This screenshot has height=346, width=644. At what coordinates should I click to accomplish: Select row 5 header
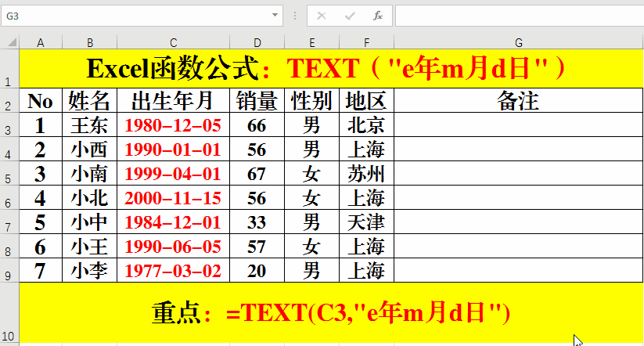tap(9, 173)
